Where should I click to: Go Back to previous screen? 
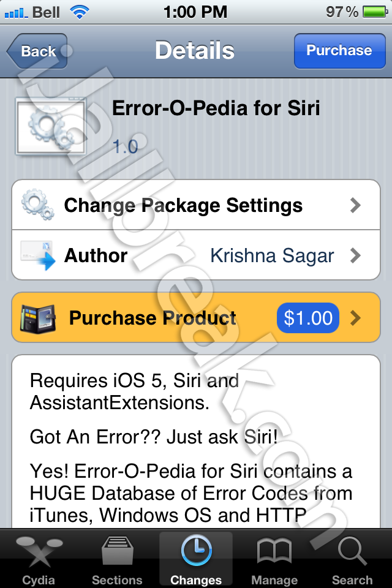[x=37, y=51]
